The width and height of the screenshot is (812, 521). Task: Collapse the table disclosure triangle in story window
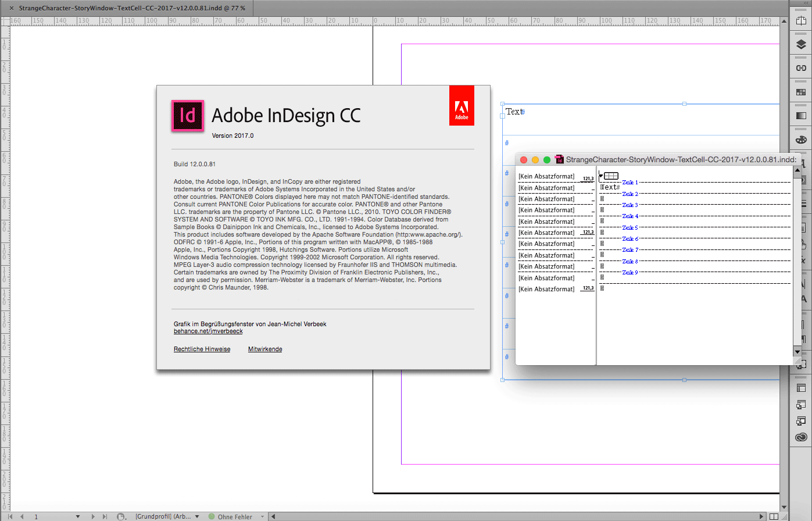[601, 176]
